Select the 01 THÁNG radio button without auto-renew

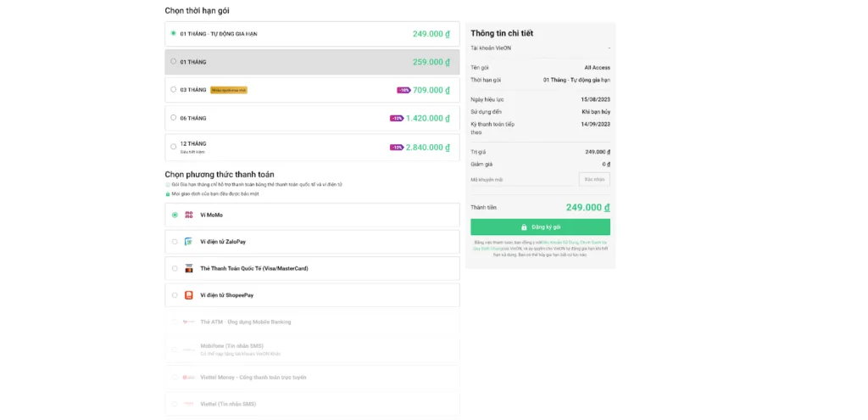[174, 61]
